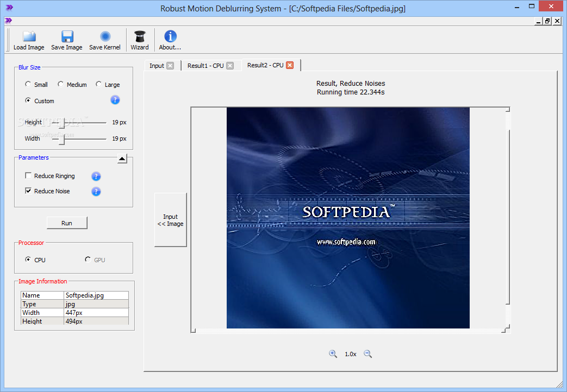The height and width of the screenshot is (392, 567).
Task: Click the Reduce Noise help icon
Action: (96, 192)
